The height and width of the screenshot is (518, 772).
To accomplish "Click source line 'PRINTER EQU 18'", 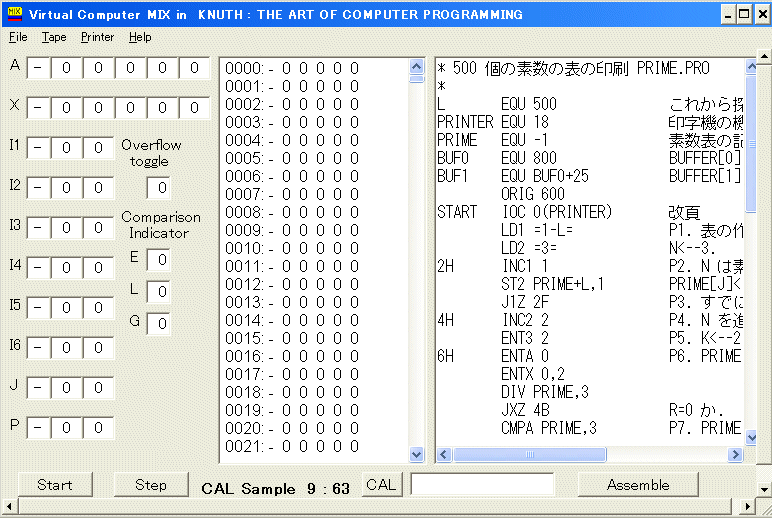I will [493, 122].
